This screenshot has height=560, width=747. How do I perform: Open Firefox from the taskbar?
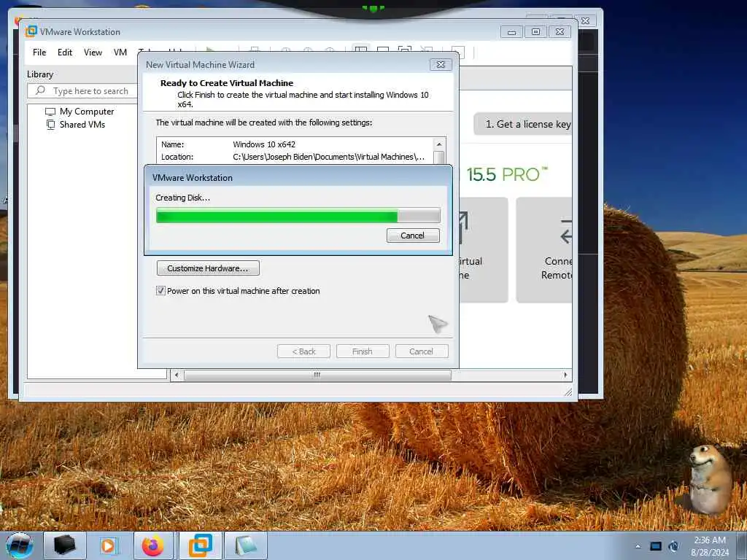pyautogui.click(x=153, y=545)
